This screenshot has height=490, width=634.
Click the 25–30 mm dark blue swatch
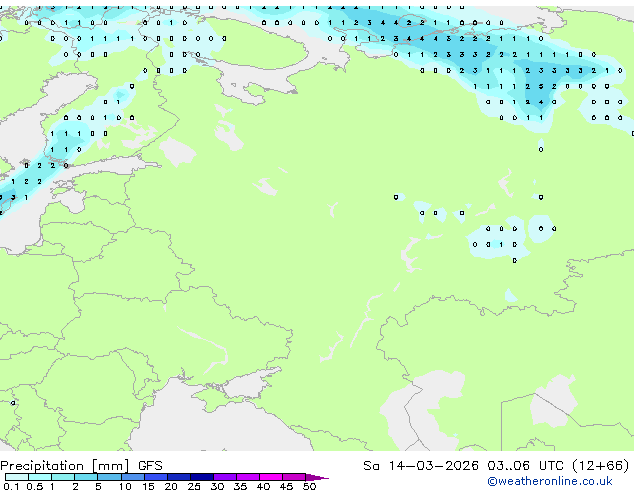[x=201, y=477]
